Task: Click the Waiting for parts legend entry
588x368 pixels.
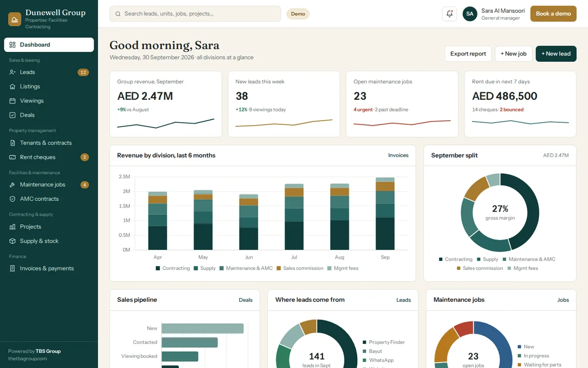Action: 539,365
